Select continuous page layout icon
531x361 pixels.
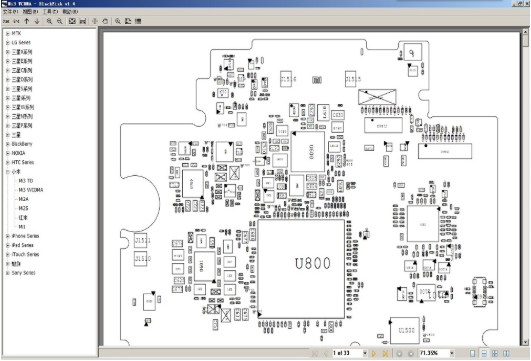coord(484,354)
